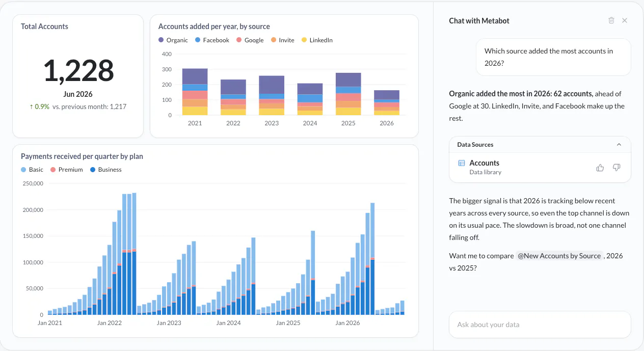Select the 2021 stacked bar in accounts chart

click(x=195, y=92)
